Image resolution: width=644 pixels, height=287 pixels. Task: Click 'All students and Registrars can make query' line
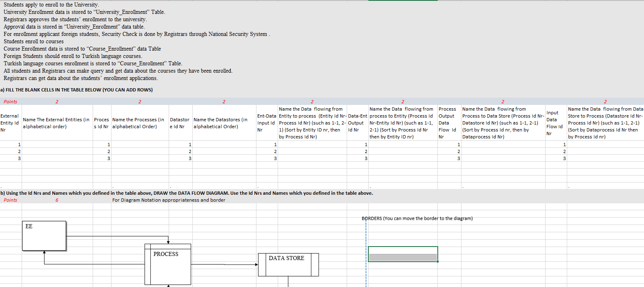pyautogui.click(x=118, y=71)
